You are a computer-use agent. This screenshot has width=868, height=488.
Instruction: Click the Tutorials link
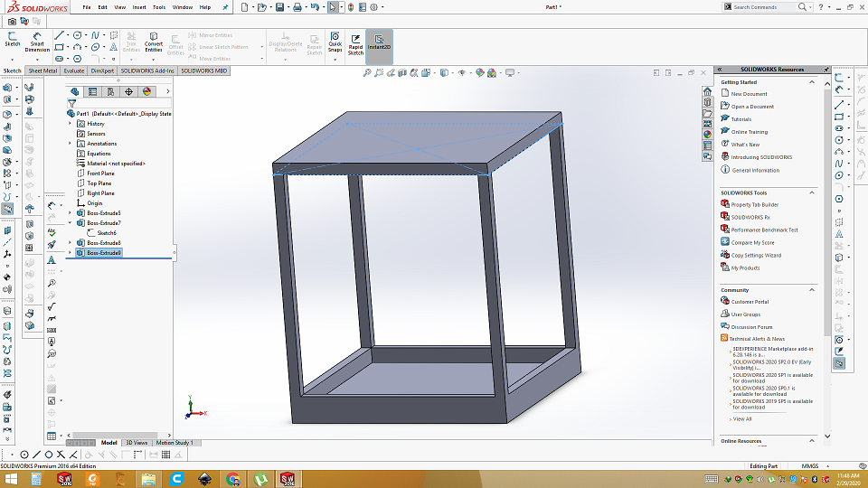(741, 119)
